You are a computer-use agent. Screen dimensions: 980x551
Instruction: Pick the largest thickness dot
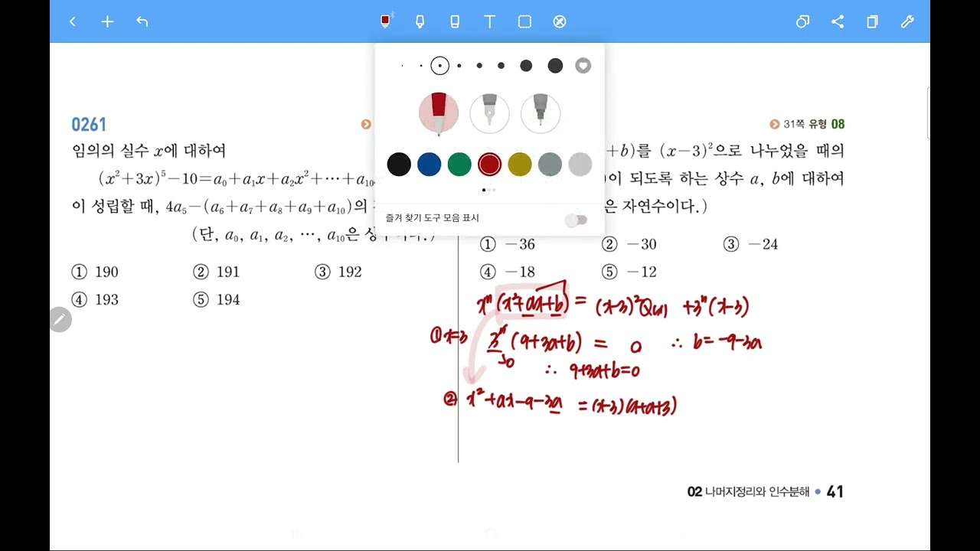click(x=556, y=66)
